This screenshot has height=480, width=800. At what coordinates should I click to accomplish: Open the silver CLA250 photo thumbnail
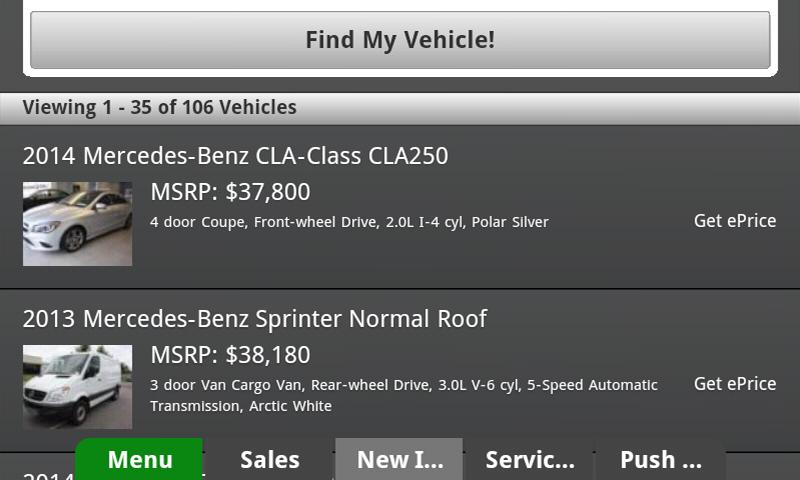tap(77, 223)
